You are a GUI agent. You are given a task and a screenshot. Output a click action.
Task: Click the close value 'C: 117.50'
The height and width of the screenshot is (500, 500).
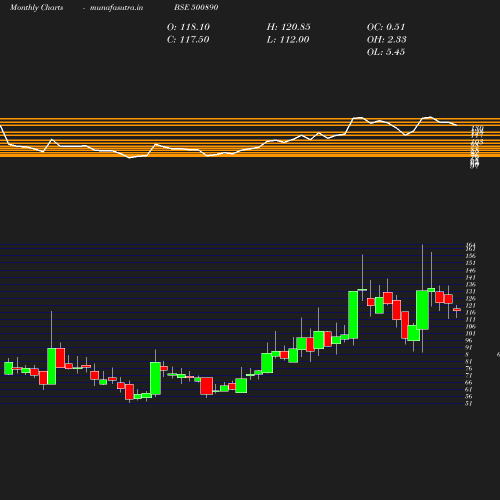coord(188,40)
